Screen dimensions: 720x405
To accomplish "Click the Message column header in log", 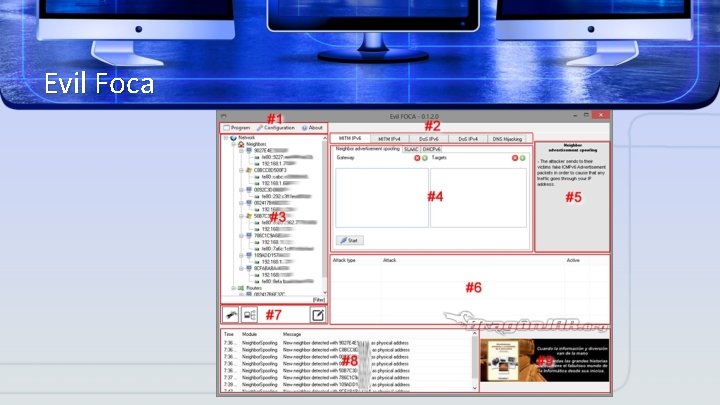I will click(x=292, y=334).
